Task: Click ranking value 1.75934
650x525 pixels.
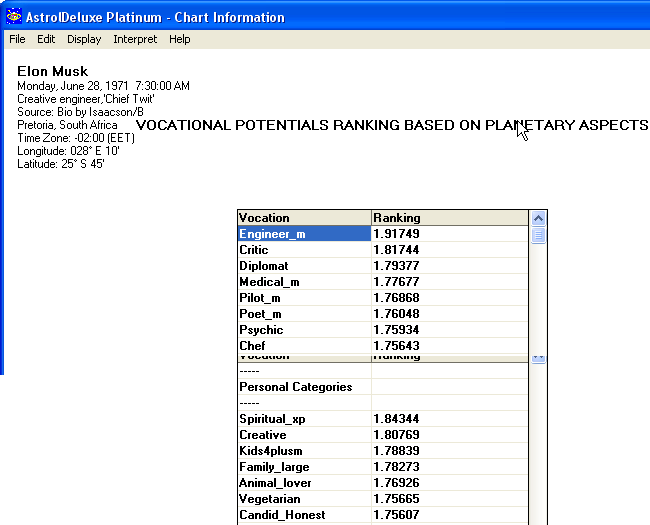Action: (x=396, y=330)
